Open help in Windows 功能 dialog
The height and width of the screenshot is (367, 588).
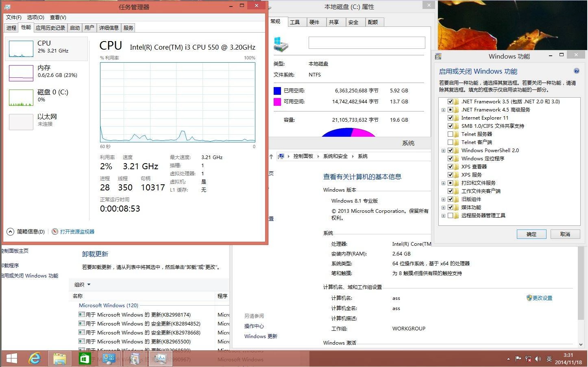(576, 71)
